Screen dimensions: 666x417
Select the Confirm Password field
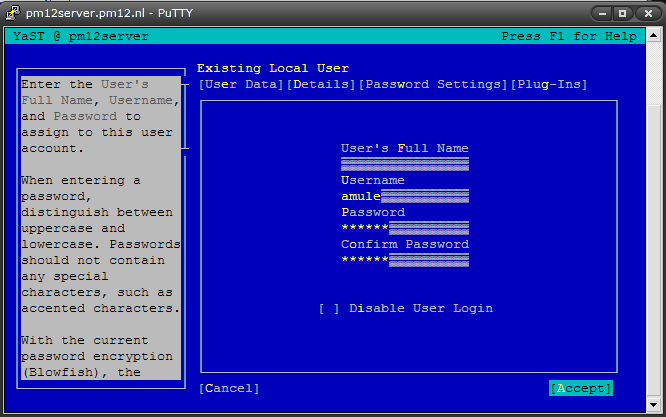(x=404, y=260)
